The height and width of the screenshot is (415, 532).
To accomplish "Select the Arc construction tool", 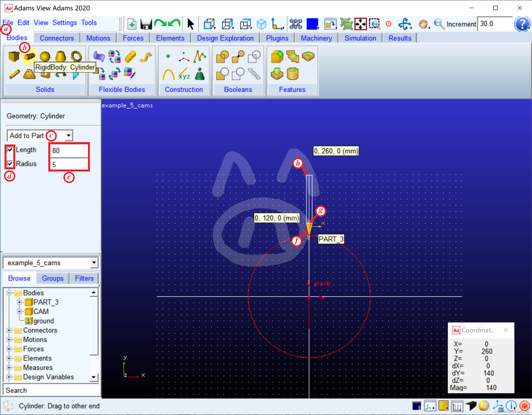I will (x=168, y=74).
